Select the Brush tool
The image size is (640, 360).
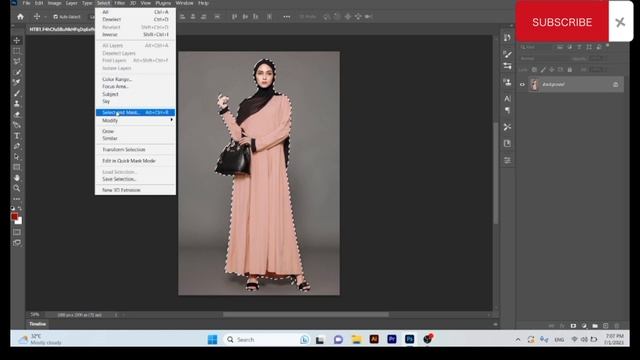coord(17,93)
